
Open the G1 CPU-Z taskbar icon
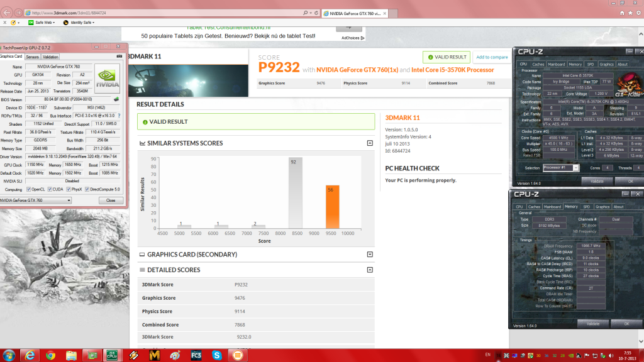(112, 356)
